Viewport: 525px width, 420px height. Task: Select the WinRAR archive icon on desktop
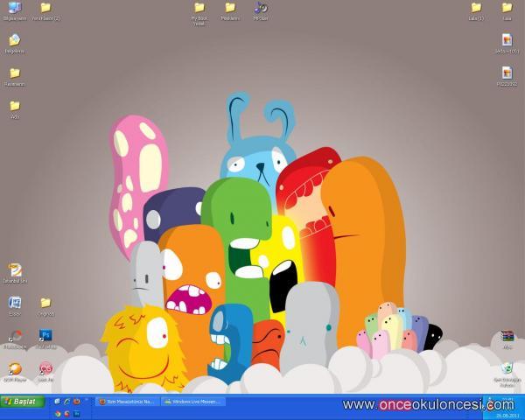(x=507, y=336)
